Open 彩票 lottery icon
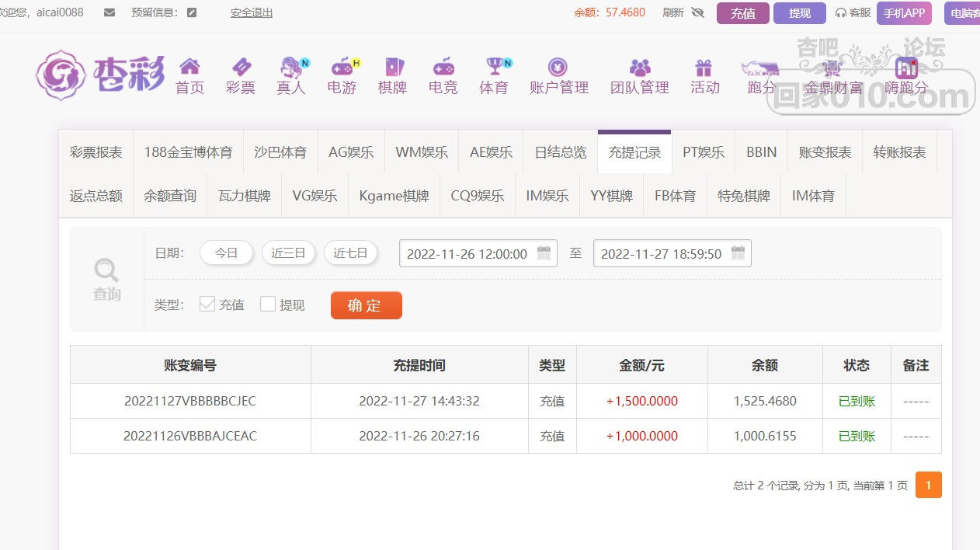Viewport: 980px width, 550px height. point(241,67)
